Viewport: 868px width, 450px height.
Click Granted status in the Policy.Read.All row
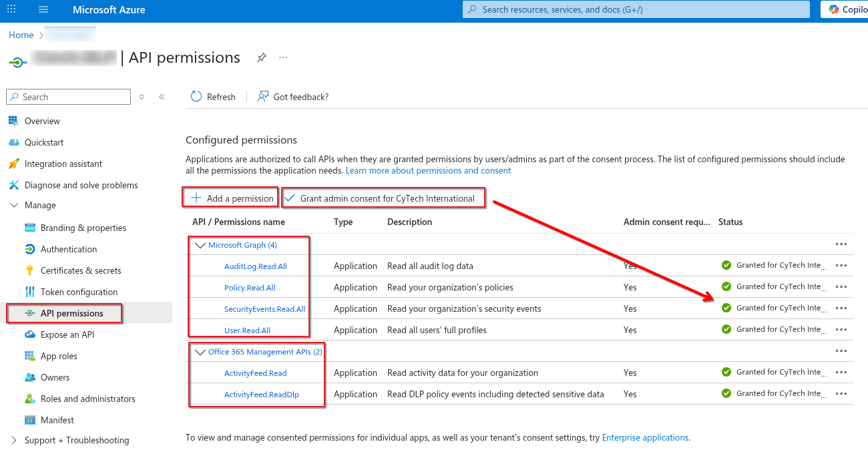(x=775, y=286)
